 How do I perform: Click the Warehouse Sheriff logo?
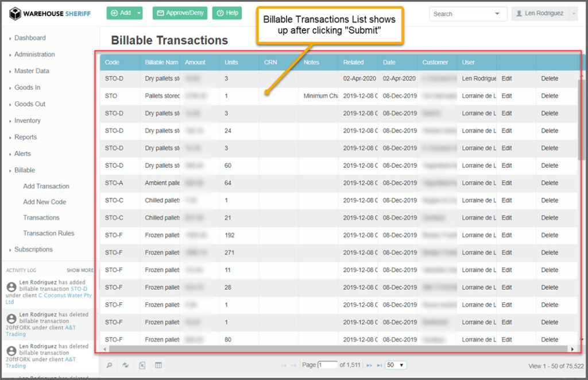coord(49,13)
